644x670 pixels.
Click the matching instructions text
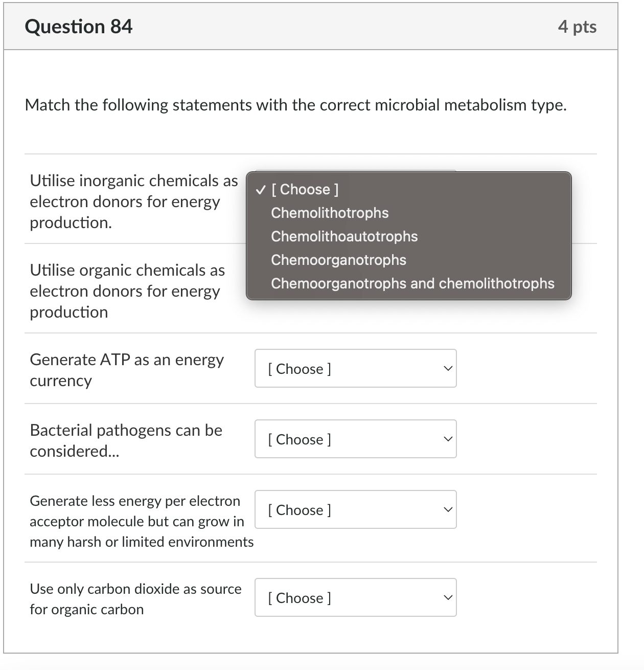[x=296, y=105]
